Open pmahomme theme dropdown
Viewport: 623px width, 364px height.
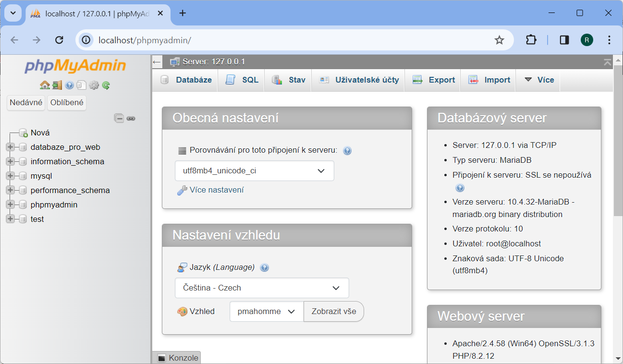(267, 311)
